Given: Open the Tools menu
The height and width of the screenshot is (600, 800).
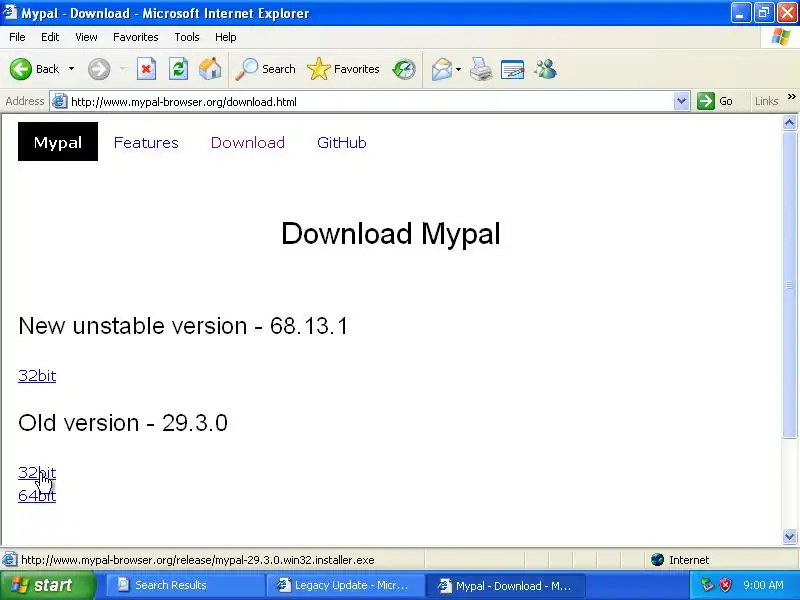Looking at the screenshot, I should click(x=187, y=37).
